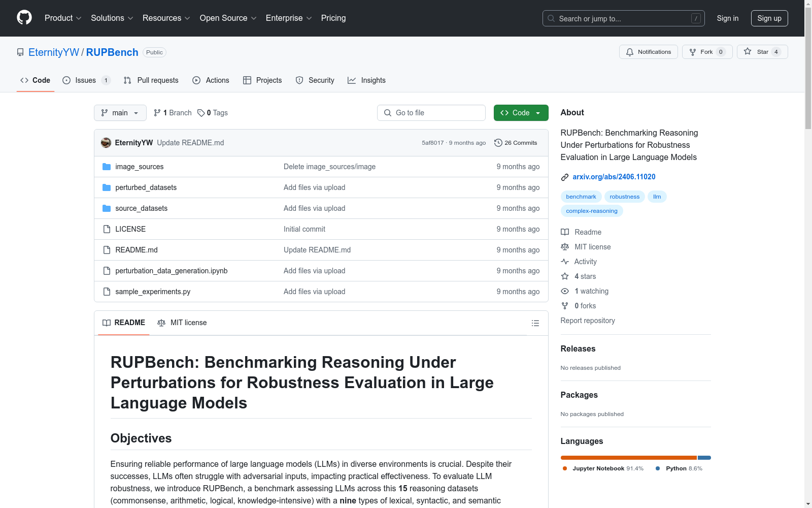View the 26 Commits history
Image resolution: width=812 pixels, height=508 pixels.
click(516, 143)
